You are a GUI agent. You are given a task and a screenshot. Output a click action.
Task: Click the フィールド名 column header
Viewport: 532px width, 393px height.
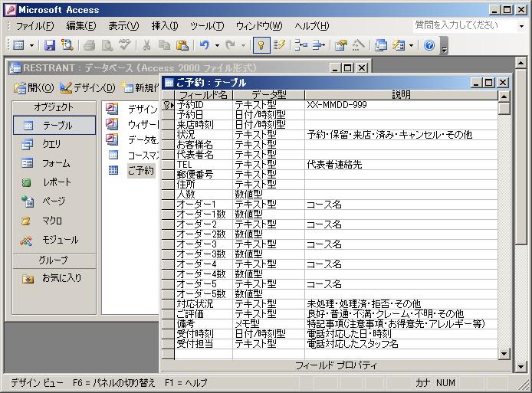click(204, 94)
